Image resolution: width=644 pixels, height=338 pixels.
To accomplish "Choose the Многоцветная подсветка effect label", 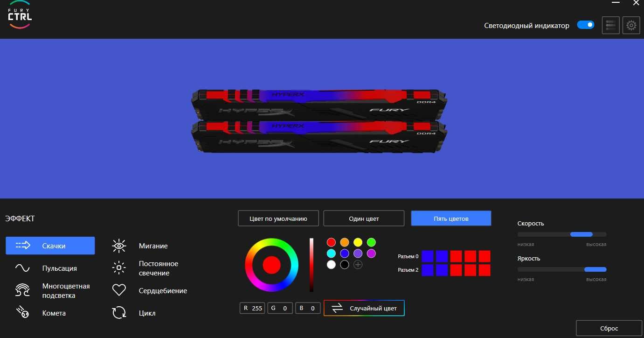I will (66, 291).
